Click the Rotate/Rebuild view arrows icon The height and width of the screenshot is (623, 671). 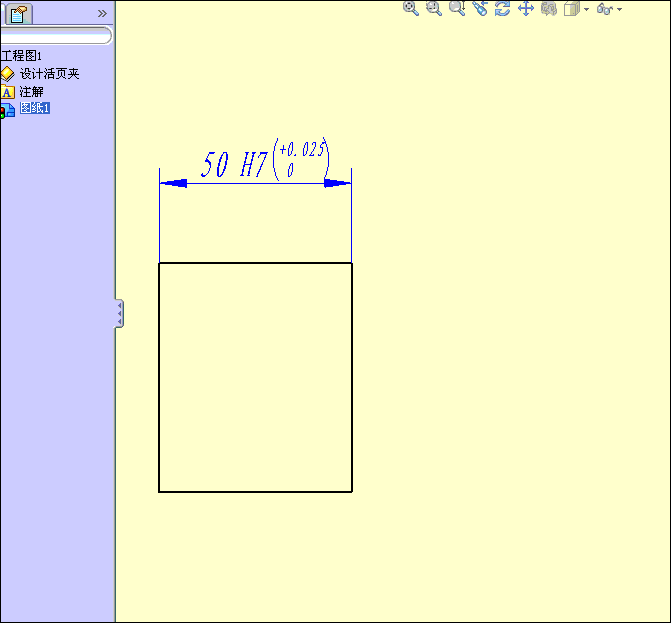[x=503, y=9]
